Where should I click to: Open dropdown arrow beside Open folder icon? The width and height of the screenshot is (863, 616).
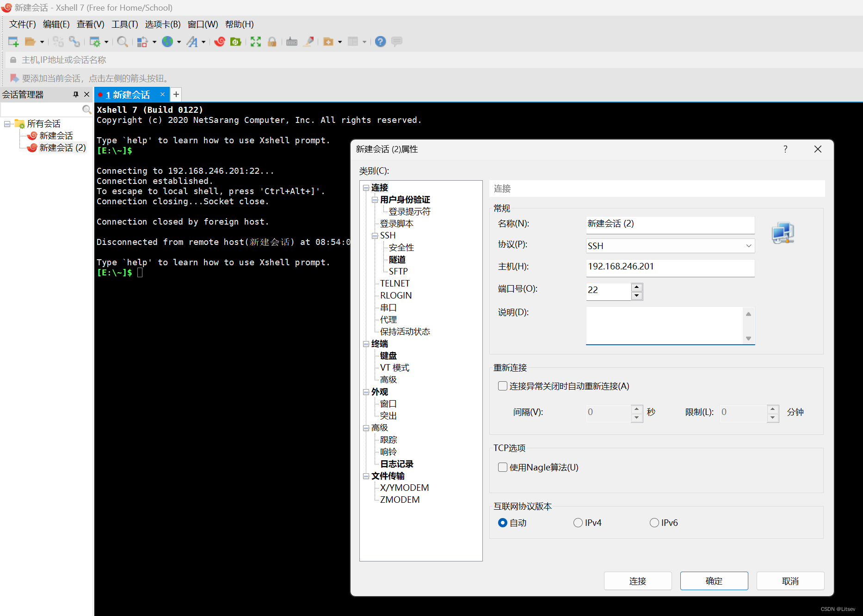tap(42, 42)
